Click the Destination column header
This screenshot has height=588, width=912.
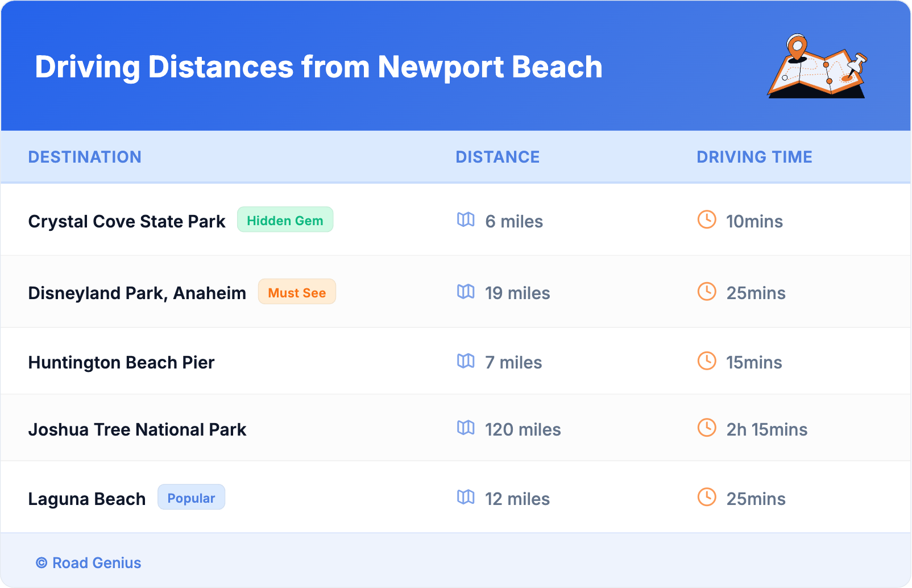85,157
